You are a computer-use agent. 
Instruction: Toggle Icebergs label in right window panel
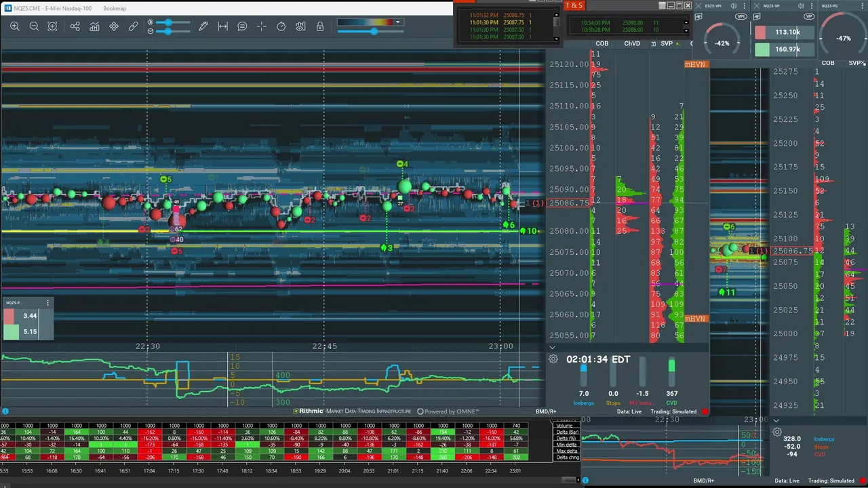[x=824, y=439]
